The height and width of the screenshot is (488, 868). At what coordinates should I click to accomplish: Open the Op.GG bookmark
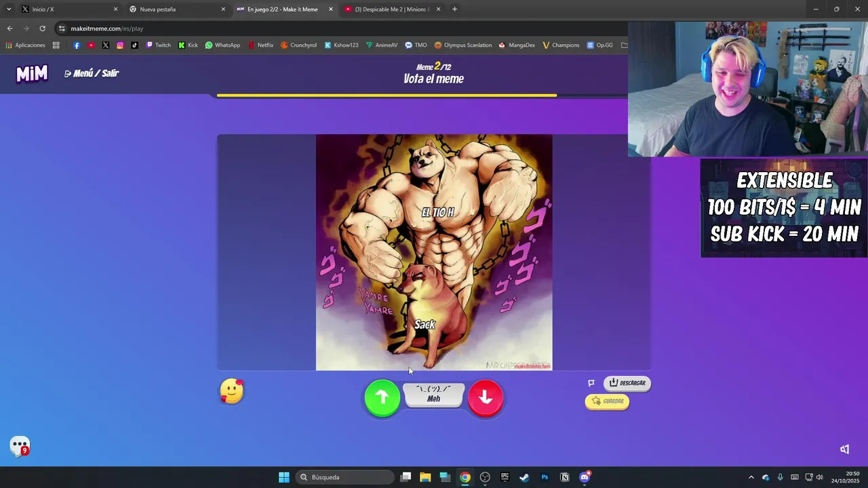[x=599, y=45]
